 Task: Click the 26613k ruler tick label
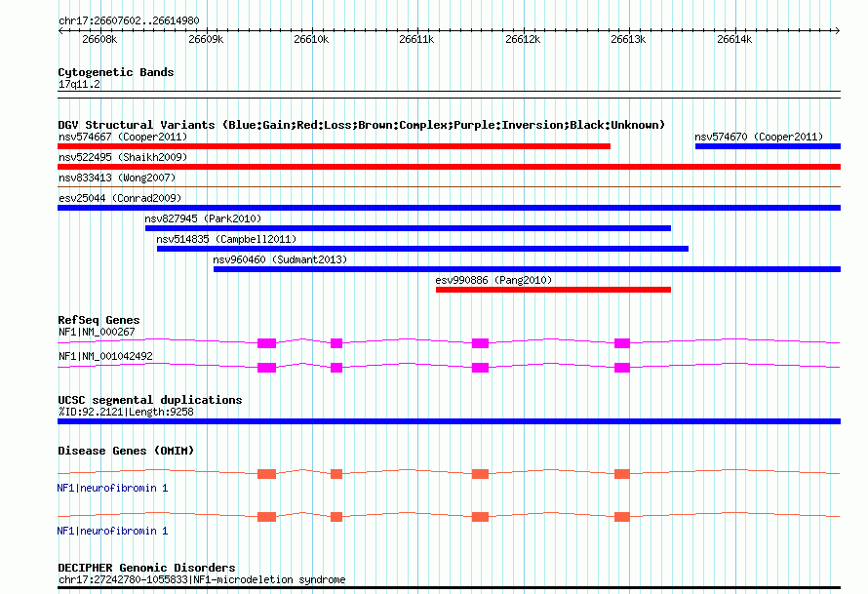tap(628, 39)
